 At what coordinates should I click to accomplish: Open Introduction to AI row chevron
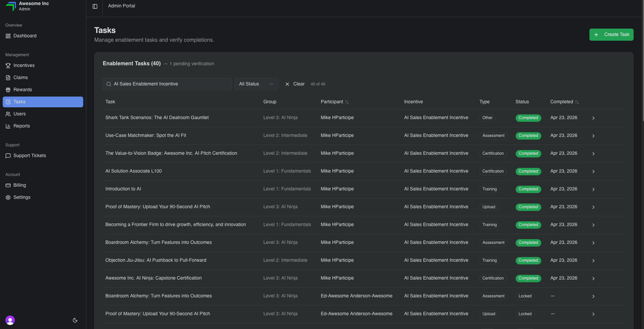pyautogui.click(x=593, y=189)
